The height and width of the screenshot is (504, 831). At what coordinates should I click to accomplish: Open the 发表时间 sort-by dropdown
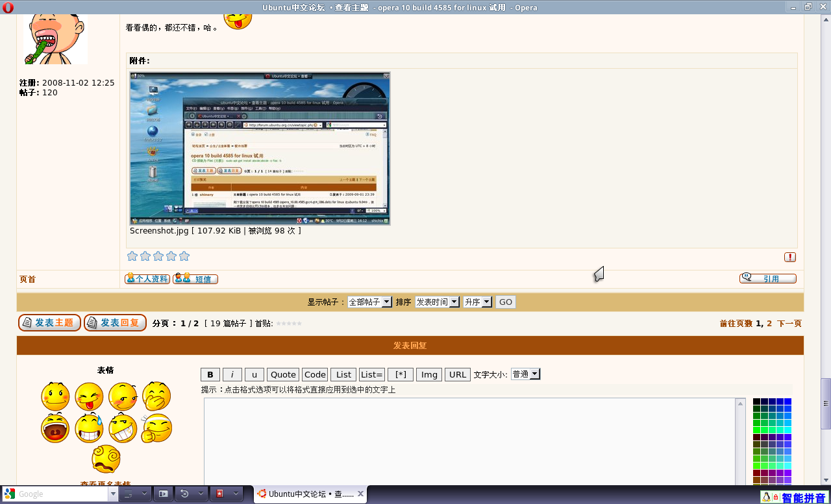pos(437,302)
